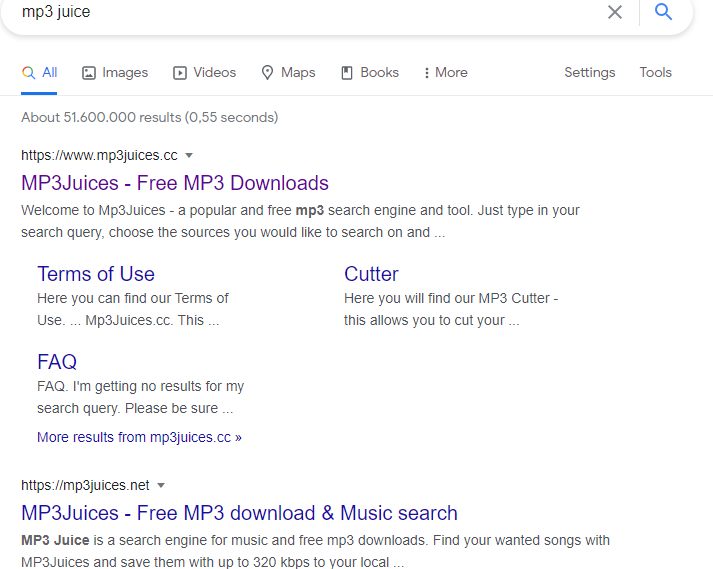Click the About 51.600.000 results text

[150, 117]
